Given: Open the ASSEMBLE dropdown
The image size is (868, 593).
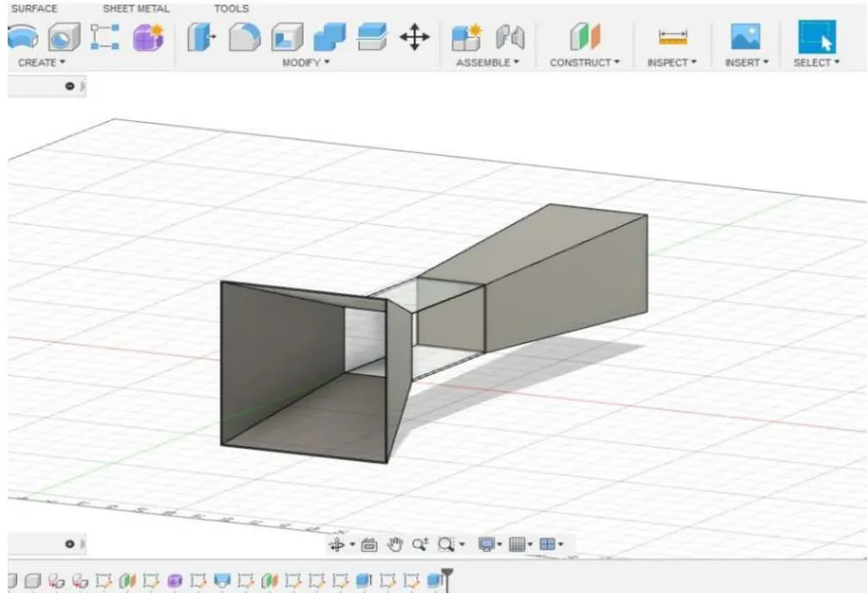Looking at the screenshot, I should [487, 62].
